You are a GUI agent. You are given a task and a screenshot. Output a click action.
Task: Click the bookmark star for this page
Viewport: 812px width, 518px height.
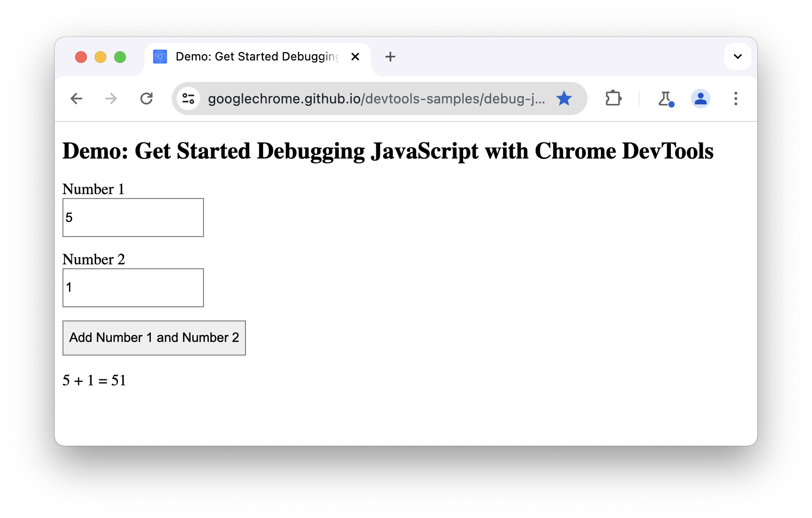564,98
